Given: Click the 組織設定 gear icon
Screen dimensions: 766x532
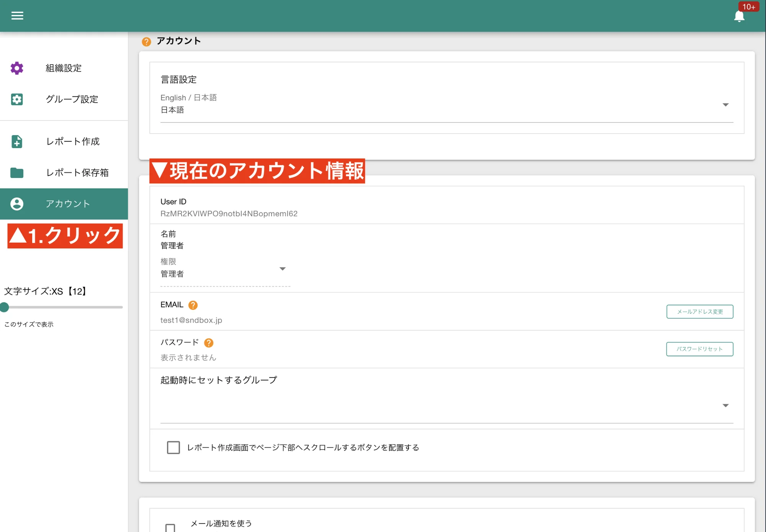Looking at the screenshot, I should pyautogui.click(x=17, y=68).
